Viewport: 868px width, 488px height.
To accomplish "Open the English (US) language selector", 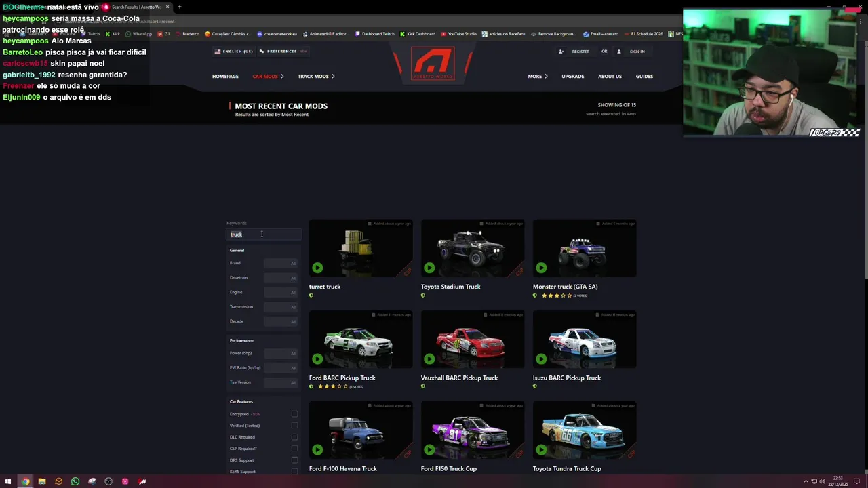I will (x=233, y=52).
